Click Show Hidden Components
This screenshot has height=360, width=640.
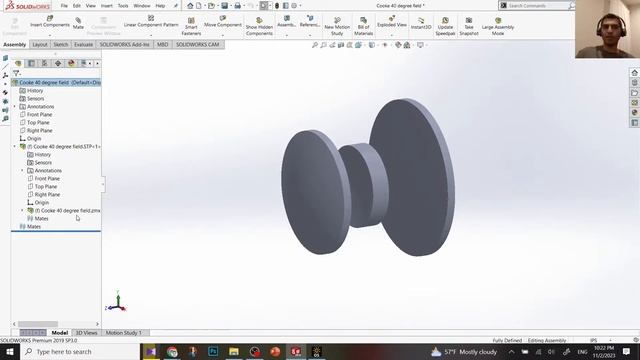(x=259, y=27)
